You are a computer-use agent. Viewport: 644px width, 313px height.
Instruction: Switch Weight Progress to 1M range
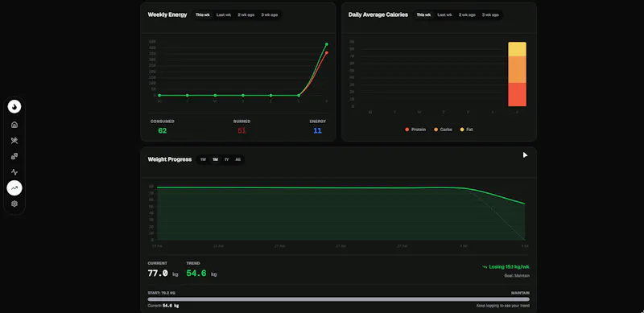(x=215, y=159)
